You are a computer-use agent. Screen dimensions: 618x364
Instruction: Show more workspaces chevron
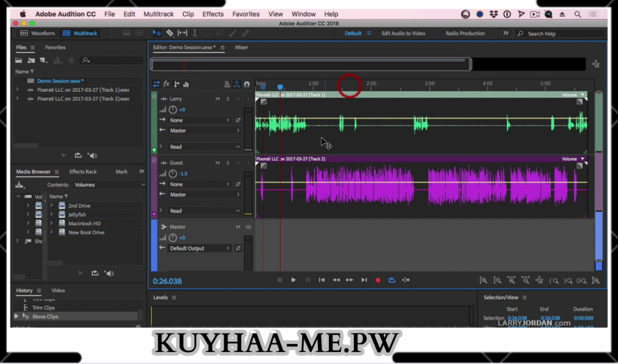point(506,33)
